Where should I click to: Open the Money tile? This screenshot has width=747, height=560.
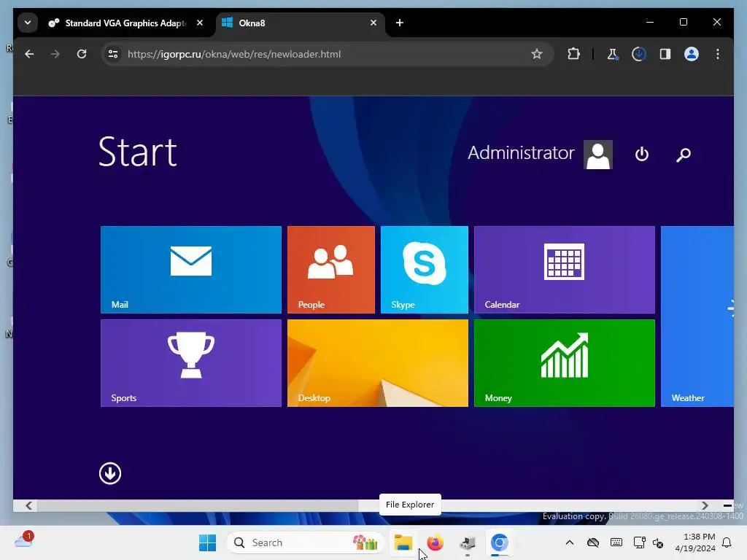tap(564, 363)
